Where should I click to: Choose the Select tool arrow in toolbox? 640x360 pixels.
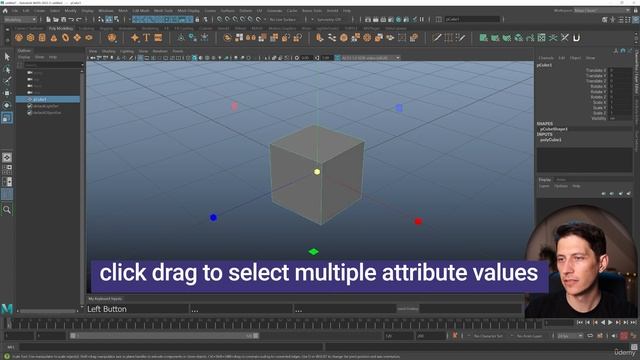[7, 56]
